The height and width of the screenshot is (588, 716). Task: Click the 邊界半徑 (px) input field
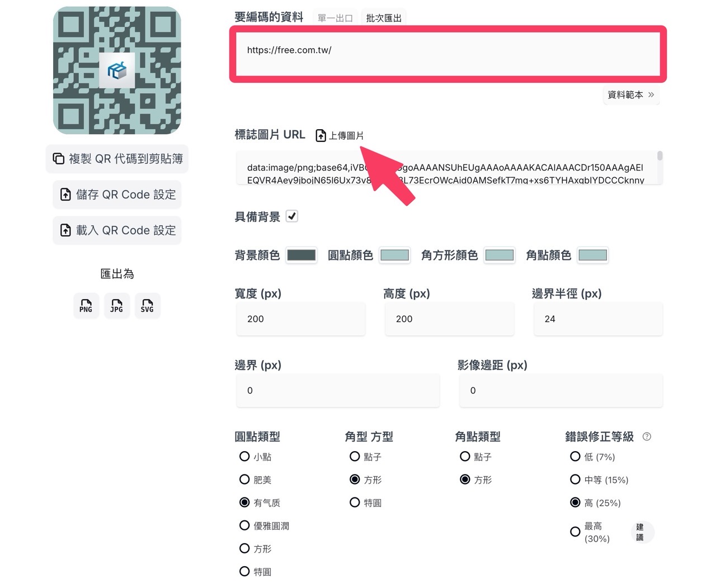point(599,319)
